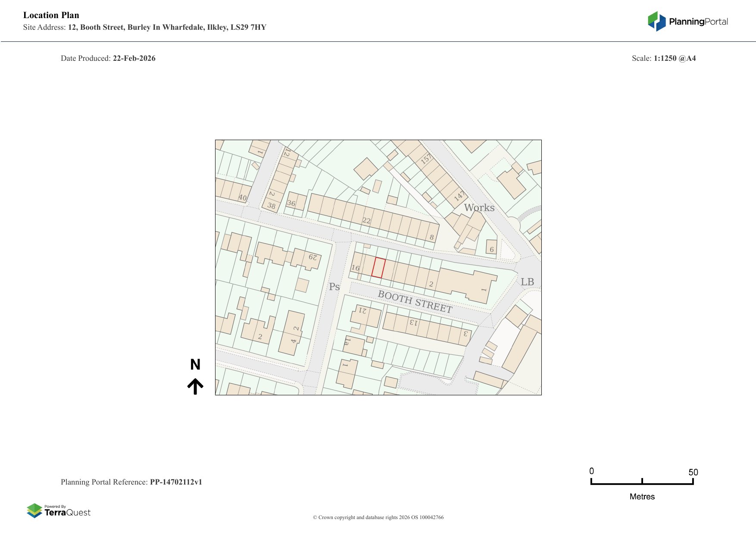Image resolution: width=756 pixels, height=535 pixels.
Task: Select the red outlined site plot
Action: point(378,268)
